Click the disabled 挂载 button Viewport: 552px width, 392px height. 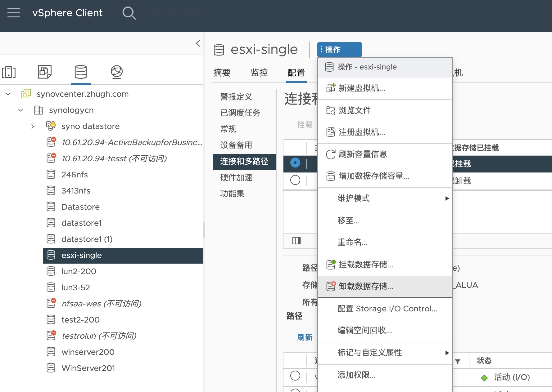[x=305, y=125]
